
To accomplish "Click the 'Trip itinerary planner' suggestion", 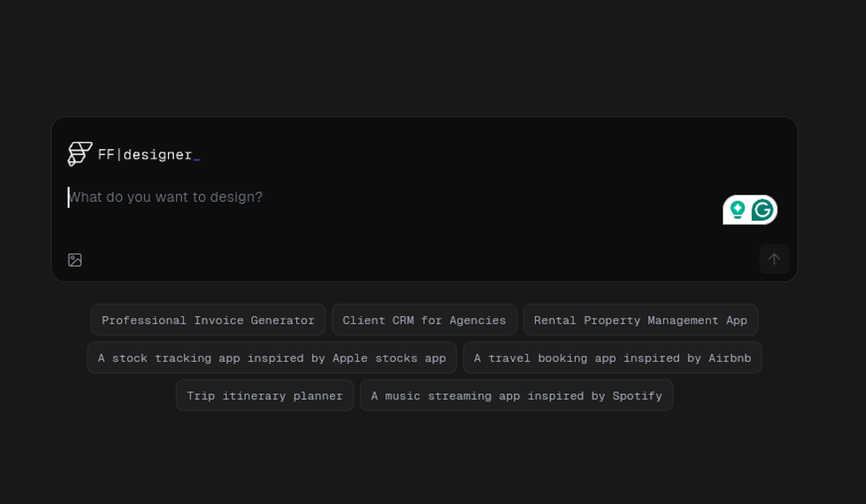I will tap(264, 396).
